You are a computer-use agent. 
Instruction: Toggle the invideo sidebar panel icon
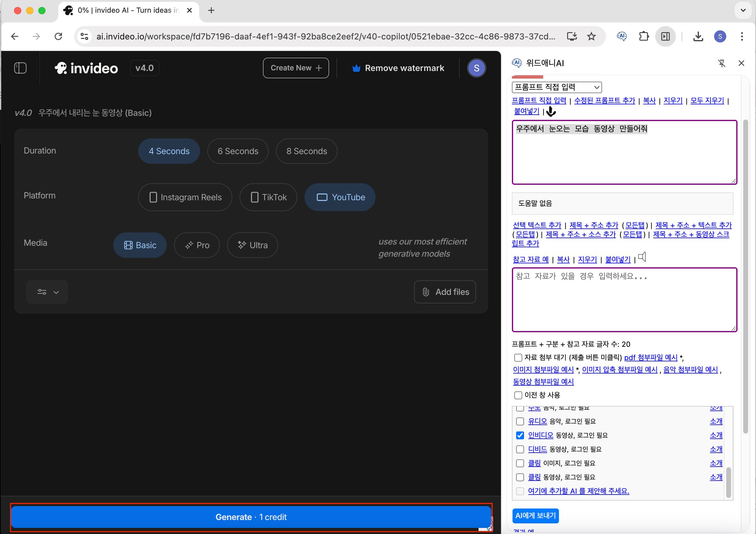[x=20, y=68]
